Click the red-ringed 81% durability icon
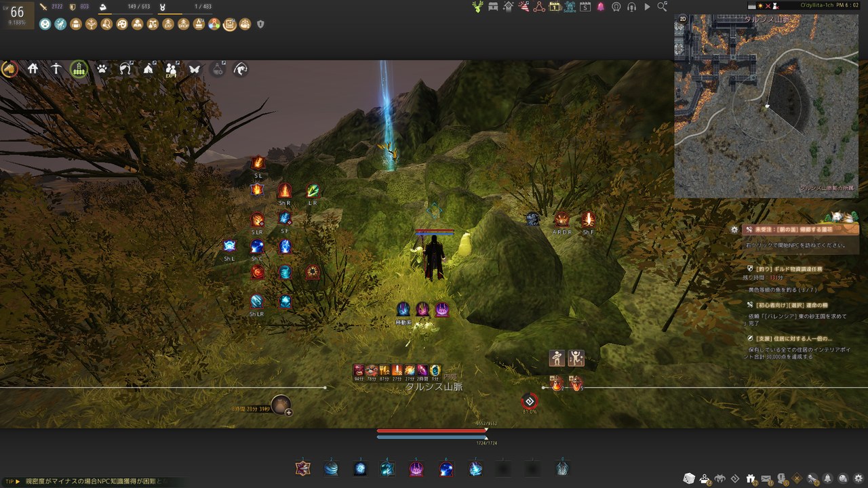Viewport: 868px width, 488px height. [x=530, y=401]
